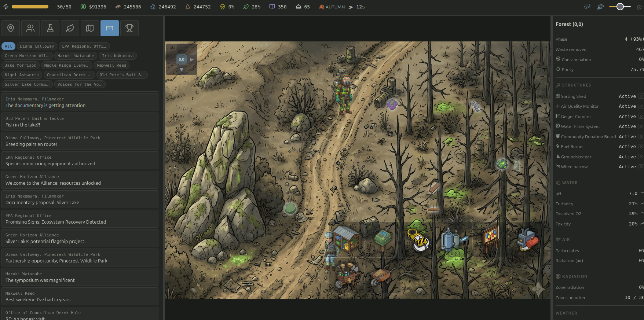
Task: Filter messages by EPA Regional Office
Action: [84, 46]
